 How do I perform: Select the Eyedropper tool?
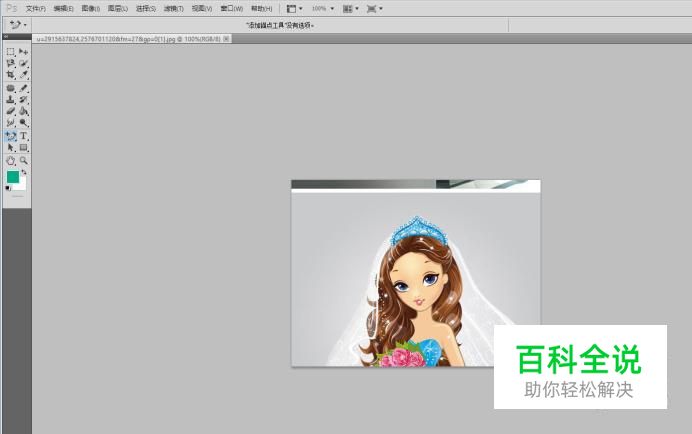(x=23, y=75)
